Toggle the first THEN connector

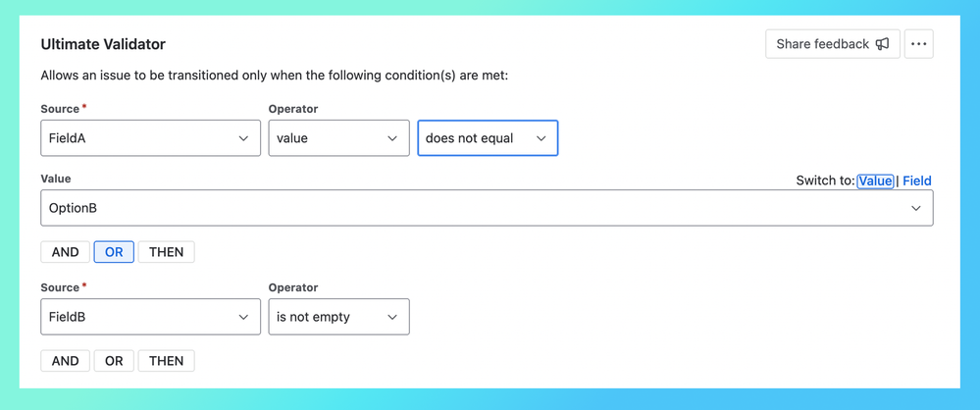(166, 252)
